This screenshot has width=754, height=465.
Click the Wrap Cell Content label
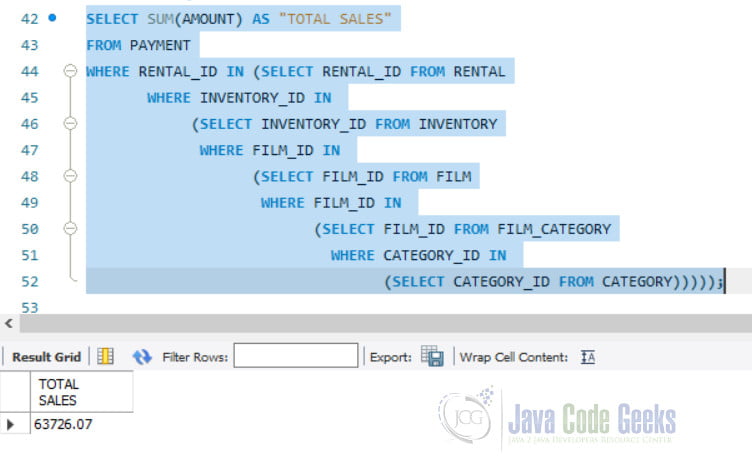click(514, 357)
